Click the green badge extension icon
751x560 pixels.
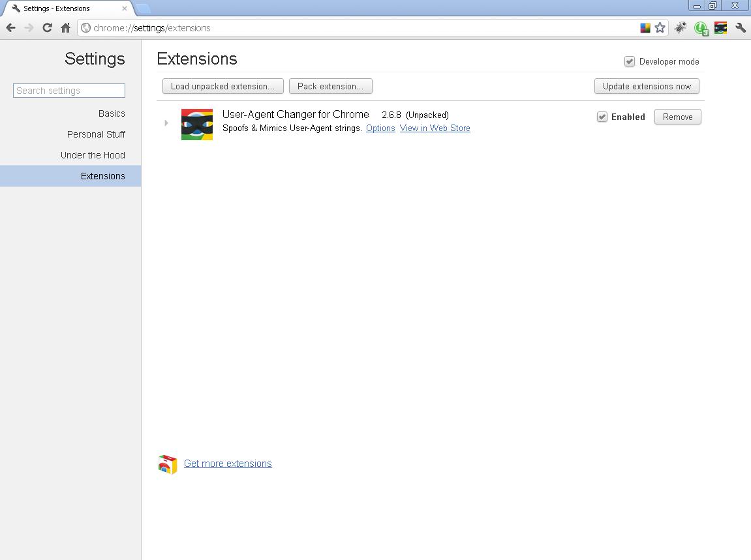click(701, 29)
